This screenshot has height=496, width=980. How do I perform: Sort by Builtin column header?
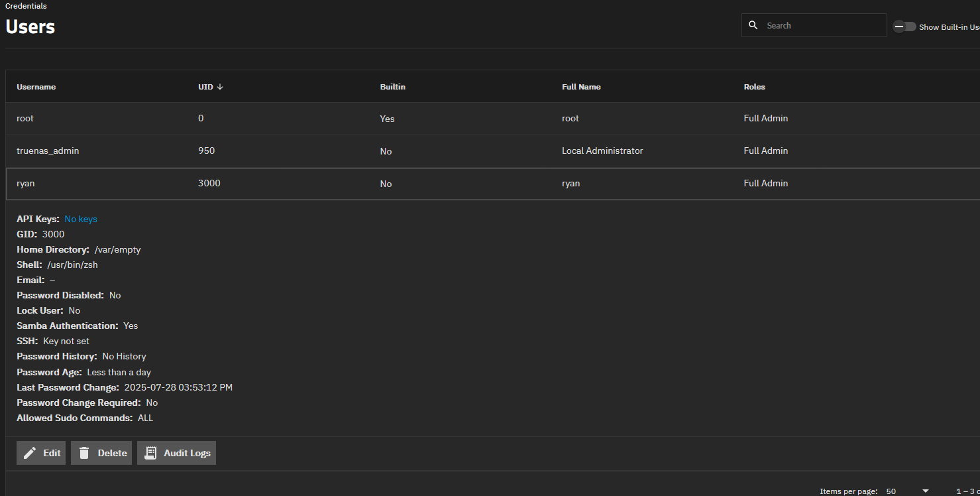(392, 87)
